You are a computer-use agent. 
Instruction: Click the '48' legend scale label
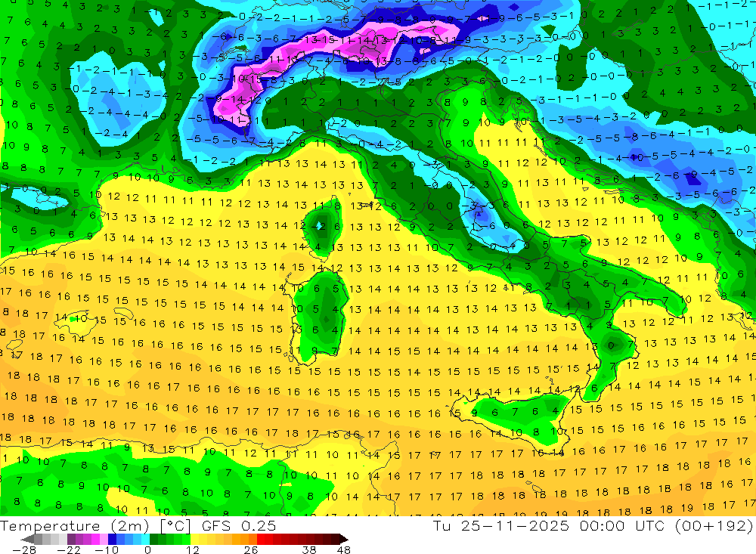point(344,549)
